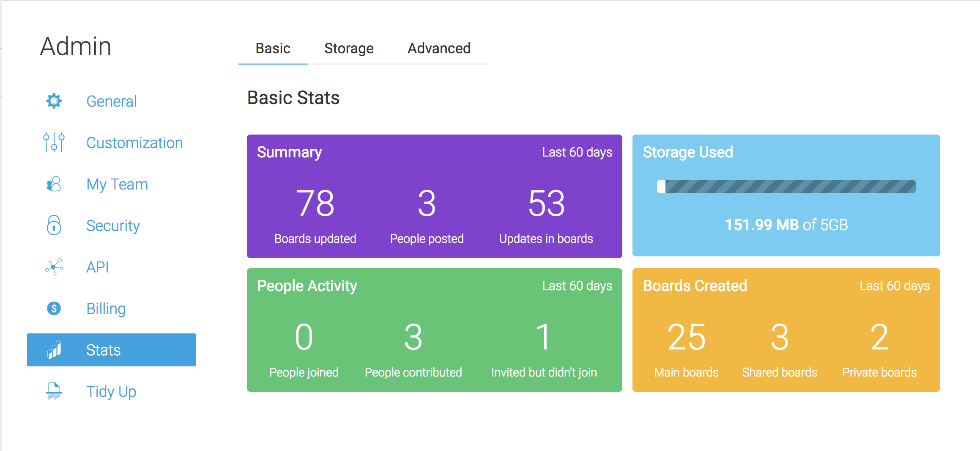Click the Basic Stats title
The image size is (980, 451).
pos(293,98)
